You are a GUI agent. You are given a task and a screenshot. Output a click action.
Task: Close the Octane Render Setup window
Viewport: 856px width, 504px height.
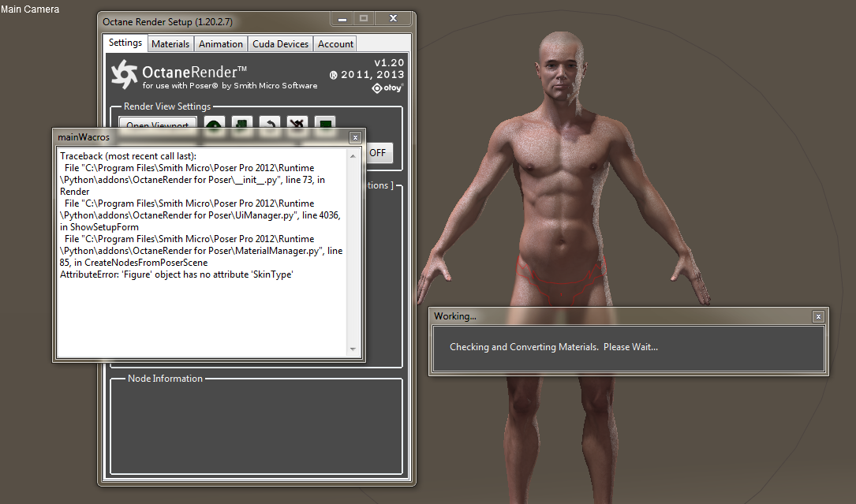tap(393, 19)
